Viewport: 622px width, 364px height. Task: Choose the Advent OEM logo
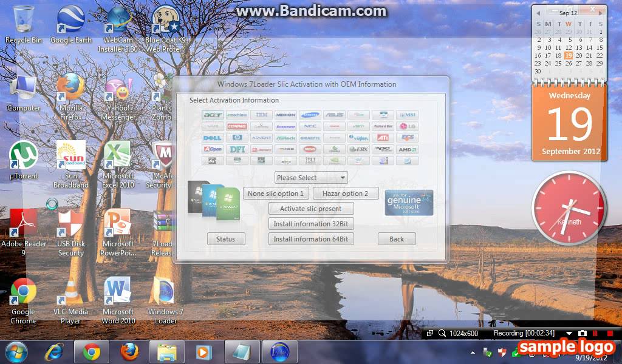(261, 138)
